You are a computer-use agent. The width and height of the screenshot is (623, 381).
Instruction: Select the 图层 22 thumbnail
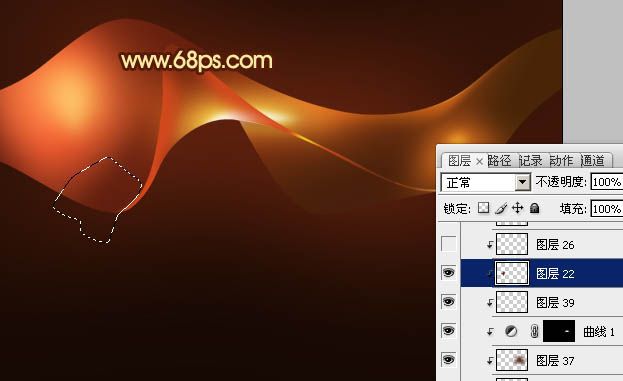tap(512, 273)
